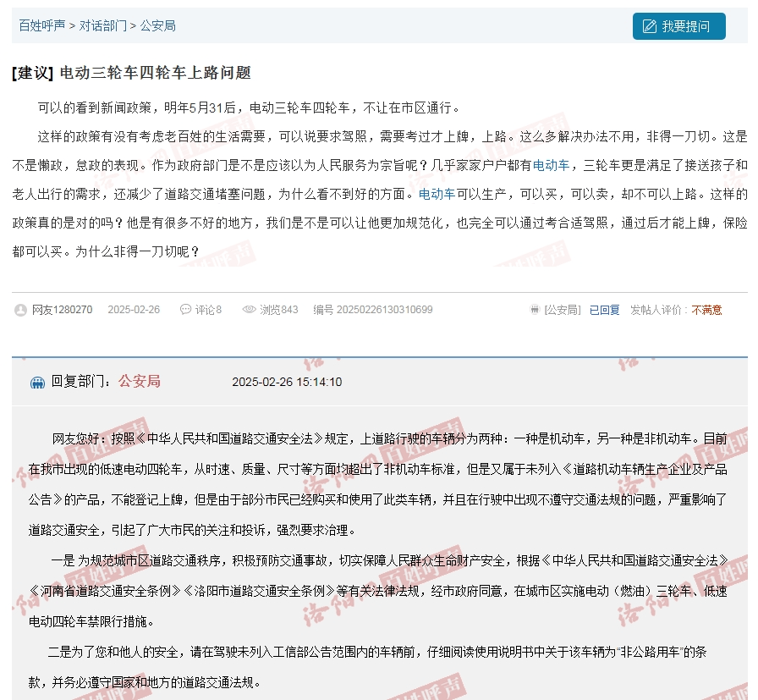
Task: Click the eye icon next to 浏览843
Action: coord(249,309)
